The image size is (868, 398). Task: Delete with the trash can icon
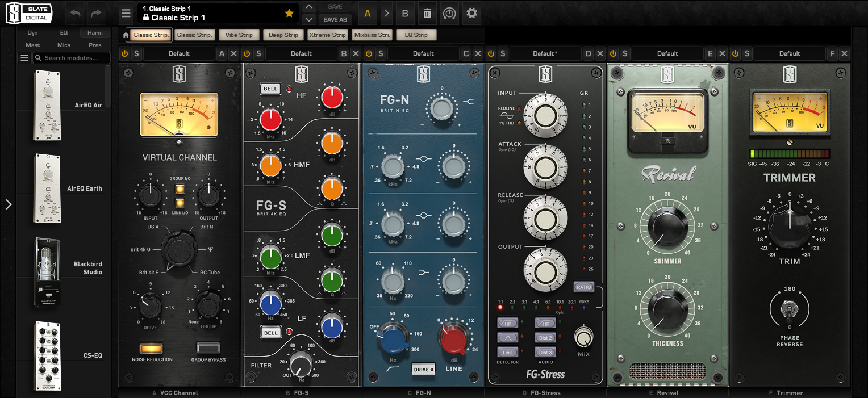[428, 13]
